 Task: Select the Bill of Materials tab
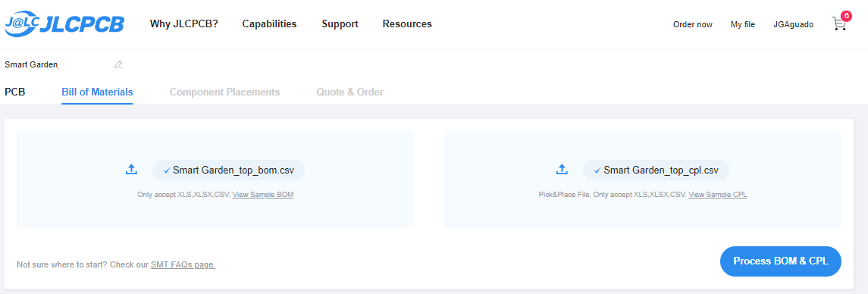point(98,92)
